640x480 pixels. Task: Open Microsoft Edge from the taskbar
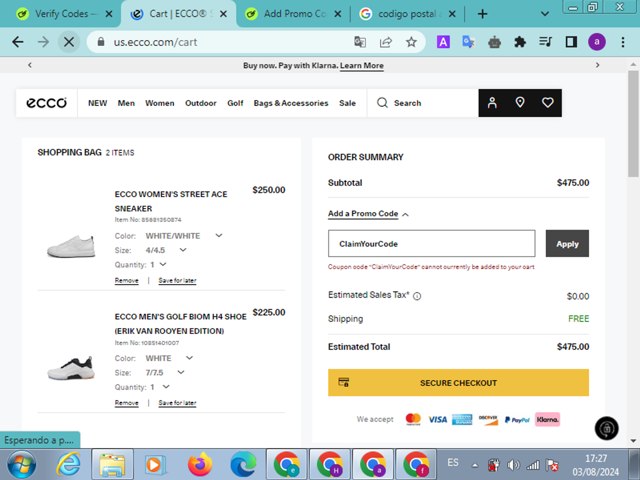243,464
